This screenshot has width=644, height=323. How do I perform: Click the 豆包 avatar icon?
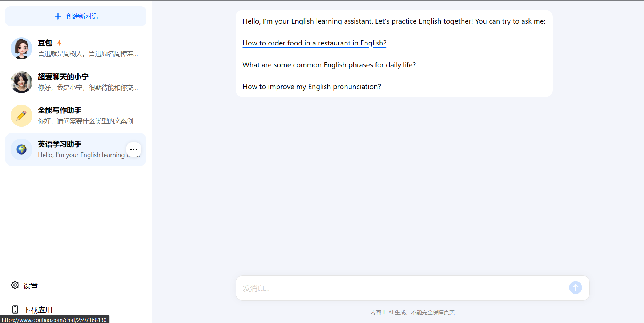pyautogui.click(x=21, y=48)
